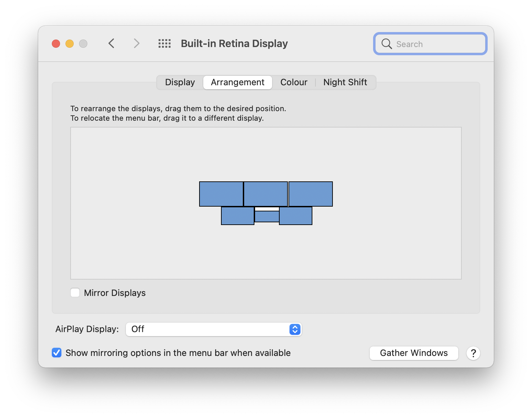
Task: Click the AirPlay dropdown blue arrows
Action: click(295, 329)
